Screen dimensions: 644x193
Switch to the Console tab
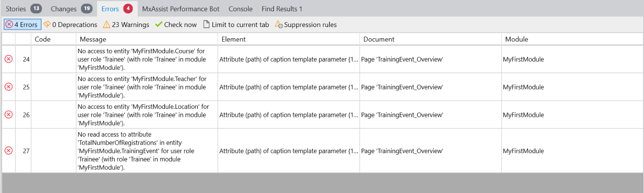pos(241,8)
